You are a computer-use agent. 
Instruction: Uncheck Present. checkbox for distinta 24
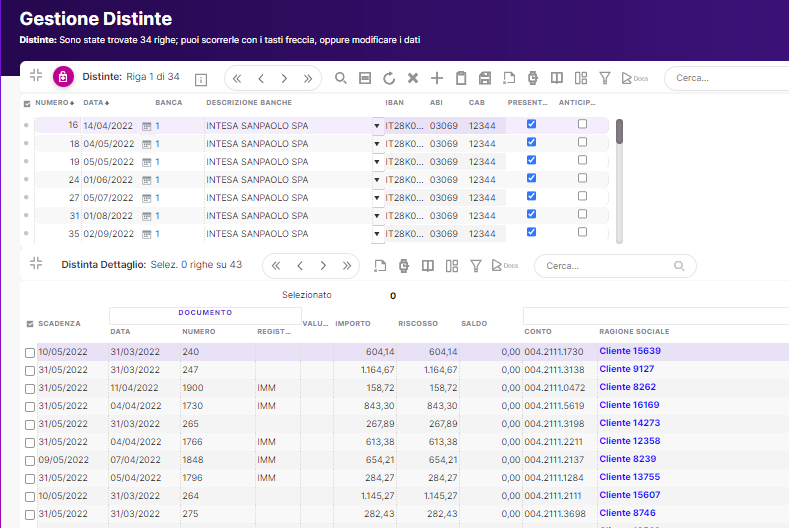click(x=531, y=178)
